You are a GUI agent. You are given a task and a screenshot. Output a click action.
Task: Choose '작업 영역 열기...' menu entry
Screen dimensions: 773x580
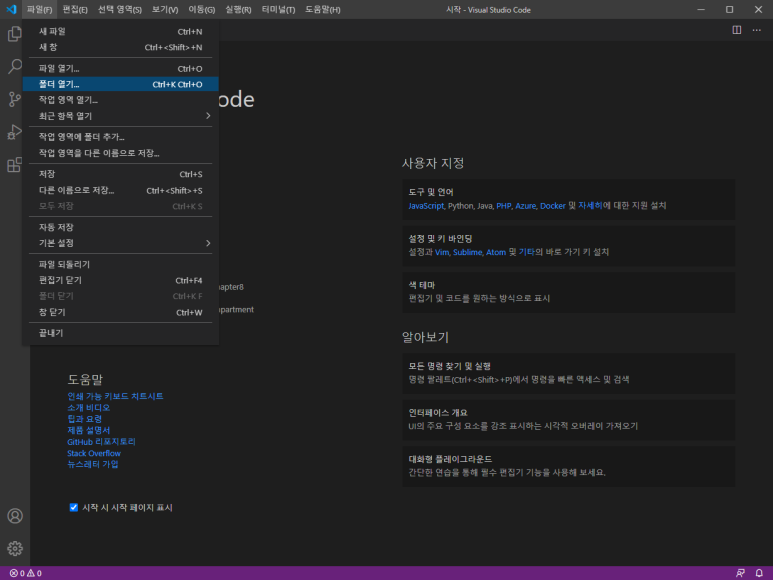pos(120,100)
